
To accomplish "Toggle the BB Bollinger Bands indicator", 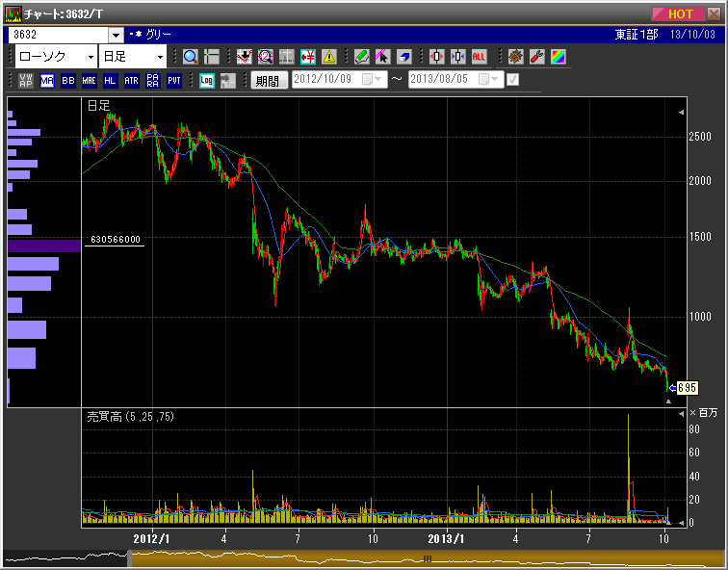I will (x=68, y=81).
